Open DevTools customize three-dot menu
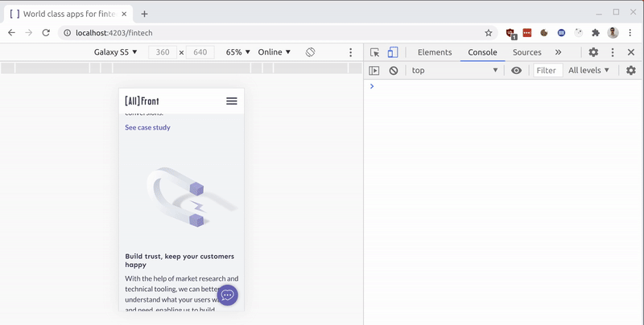This screenshot has height=325, width=644. pos(613,52)
